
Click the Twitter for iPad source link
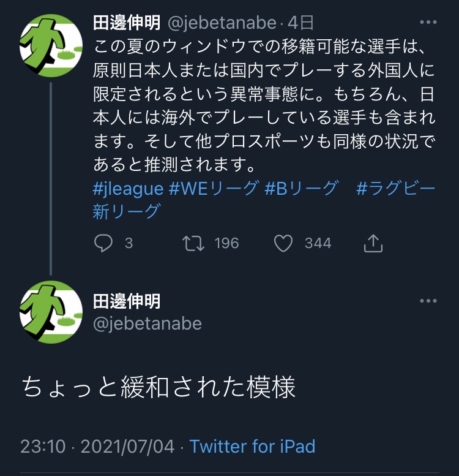pos(252,446)
